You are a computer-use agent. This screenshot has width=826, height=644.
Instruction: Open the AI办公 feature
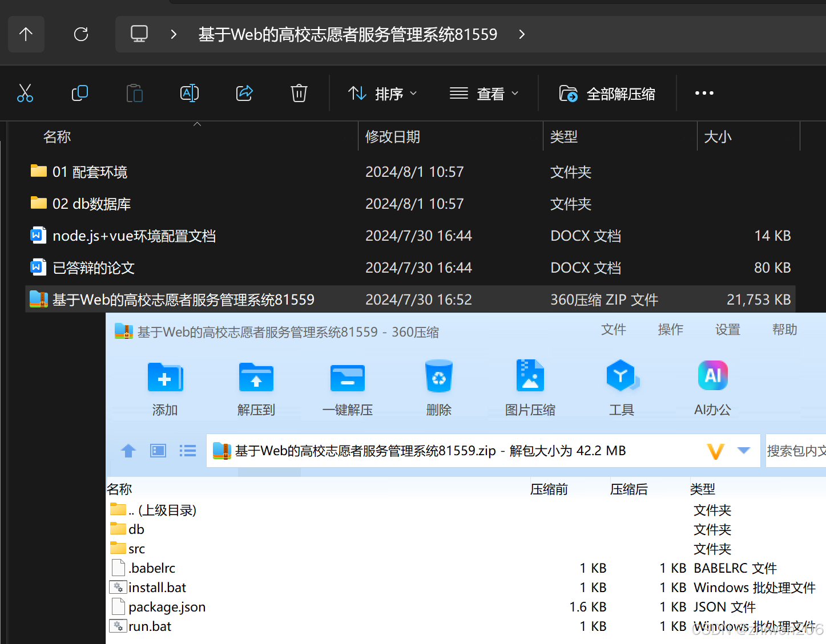pyautogui.click(x=712, y=388)
